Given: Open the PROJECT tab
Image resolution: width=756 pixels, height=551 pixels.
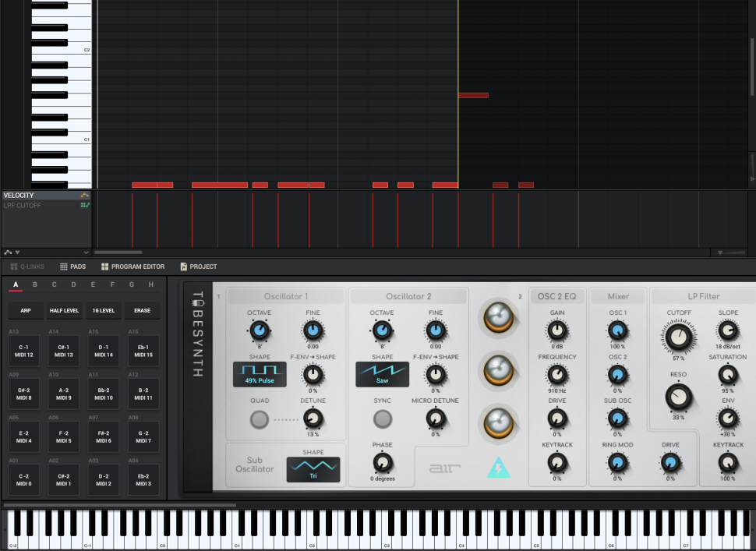Looking at the screenshot, I should point(199,267).
